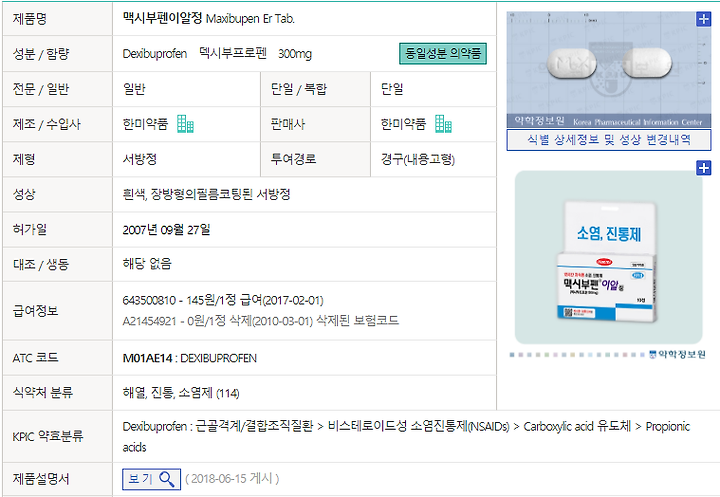Click the posting date 2018-06-15 게시 text

(232, 479)
